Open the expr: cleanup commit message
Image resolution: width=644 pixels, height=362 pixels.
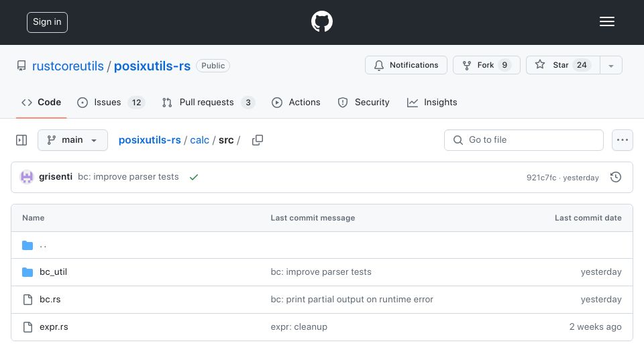tap(299, 327)
